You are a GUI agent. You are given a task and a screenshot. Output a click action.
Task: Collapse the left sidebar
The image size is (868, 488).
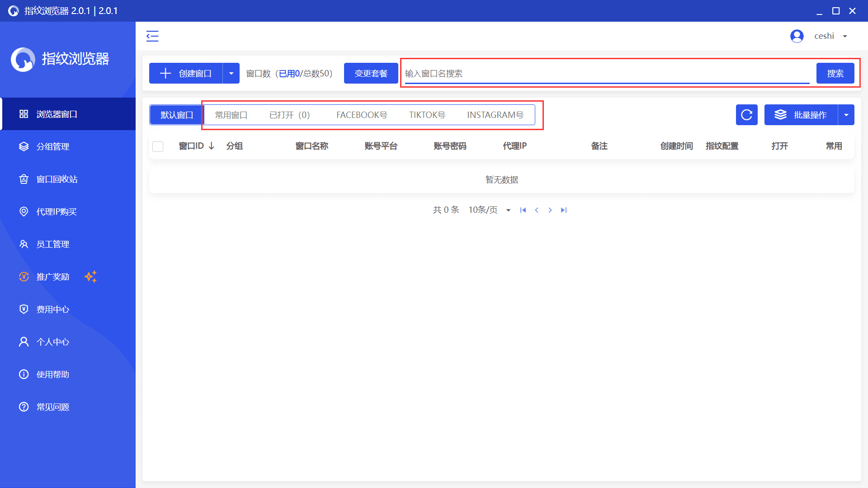pos(152,36)
